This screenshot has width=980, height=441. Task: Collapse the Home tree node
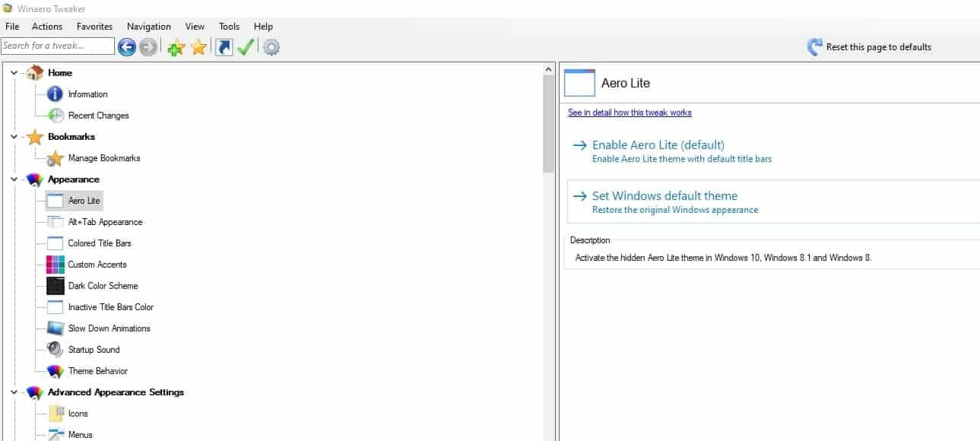14,73
